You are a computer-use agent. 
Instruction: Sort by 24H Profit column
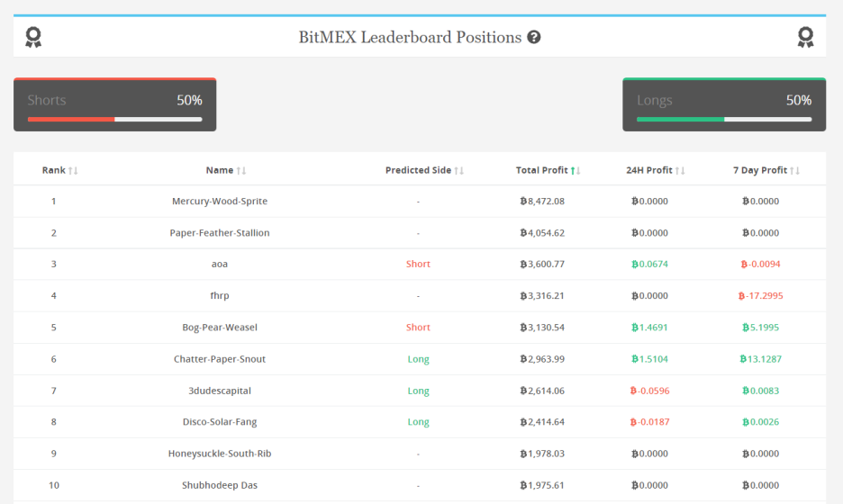point(656,170)
